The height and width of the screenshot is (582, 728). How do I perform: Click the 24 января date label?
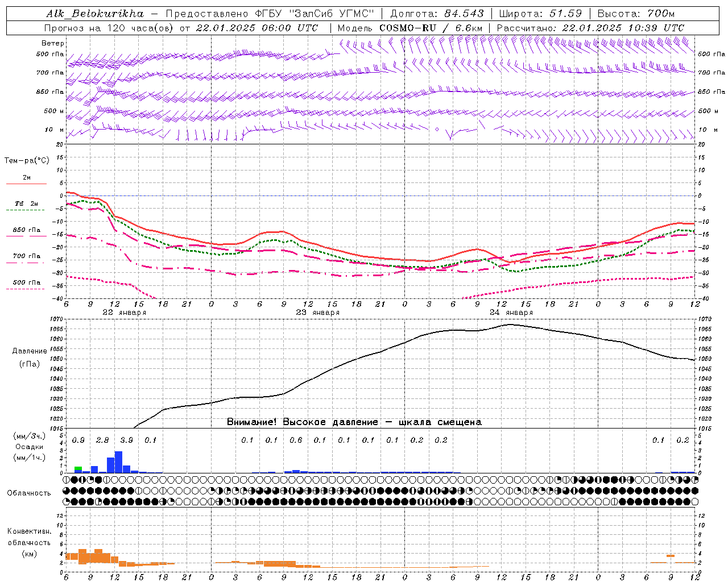pyautogui.click(x=511, y=313)
